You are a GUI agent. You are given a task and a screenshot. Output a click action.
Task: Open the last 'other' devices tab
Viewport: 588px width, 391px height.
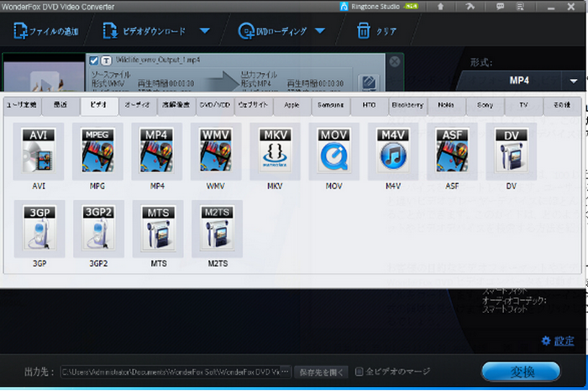tap(562, 105)
